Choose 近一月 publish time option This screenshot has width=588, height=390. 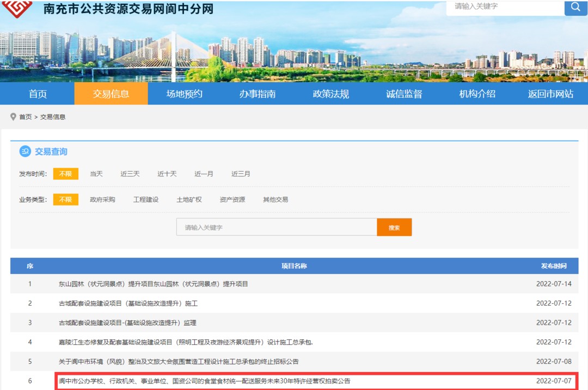[204, 174]
